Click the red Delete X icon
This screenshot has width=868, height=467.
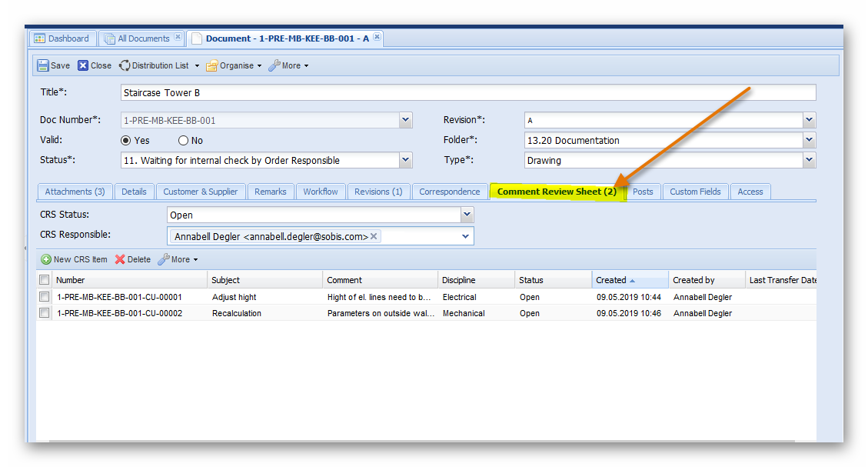120,260
